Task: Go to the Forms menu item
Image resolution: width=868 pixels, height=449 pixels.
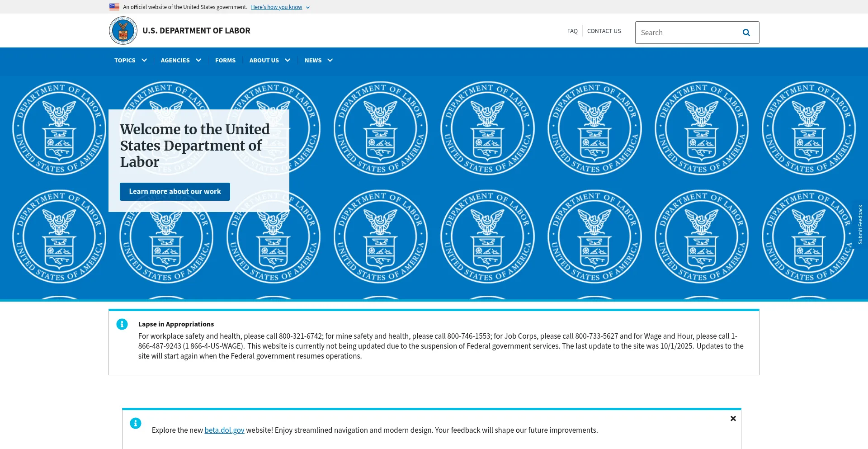Action: click(x=225, y=60)
